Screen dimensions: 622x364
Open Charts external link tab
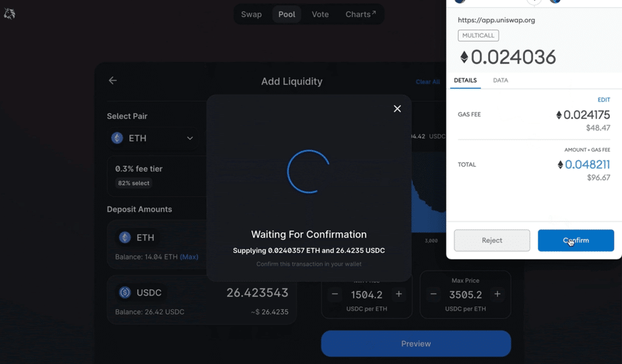point(361,14)
